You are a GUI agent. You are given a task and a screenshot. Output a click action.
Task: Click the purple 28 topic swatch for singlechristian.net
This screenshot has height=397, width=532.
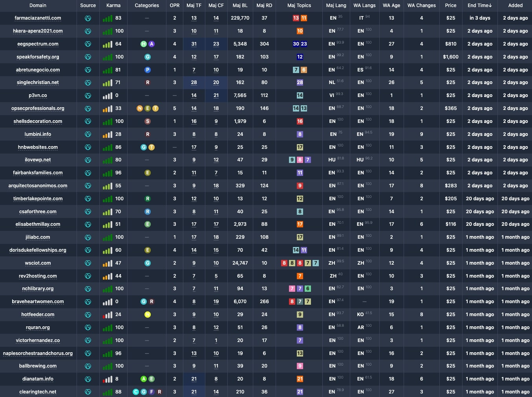pyautogui.click(x=300, y=82)
